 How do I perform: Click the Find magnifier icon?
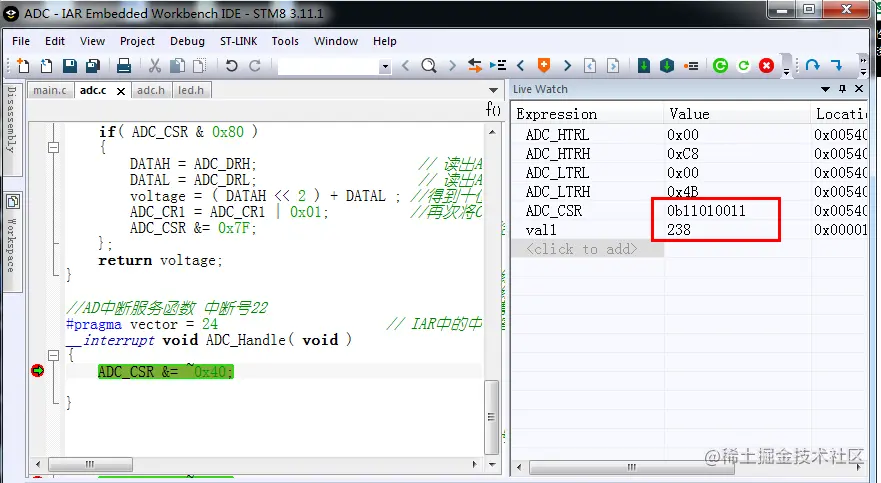[429, 66]
